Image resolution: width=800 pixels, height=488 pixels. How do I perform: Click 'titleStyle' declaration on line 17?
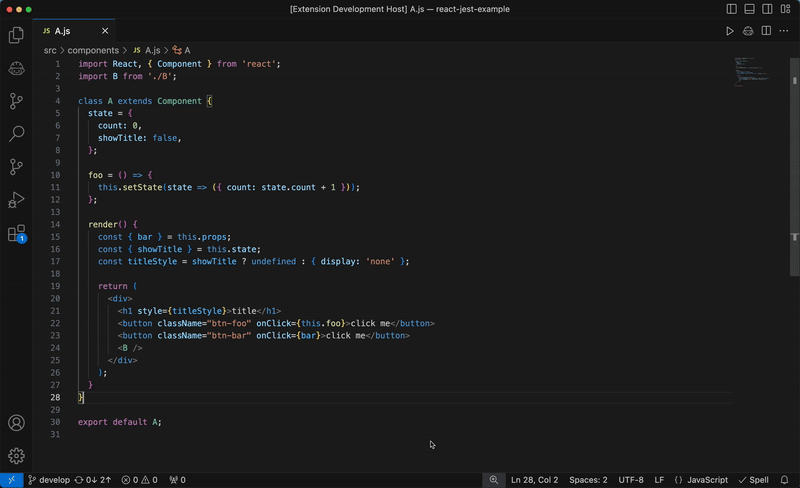(x=152, y=261)
